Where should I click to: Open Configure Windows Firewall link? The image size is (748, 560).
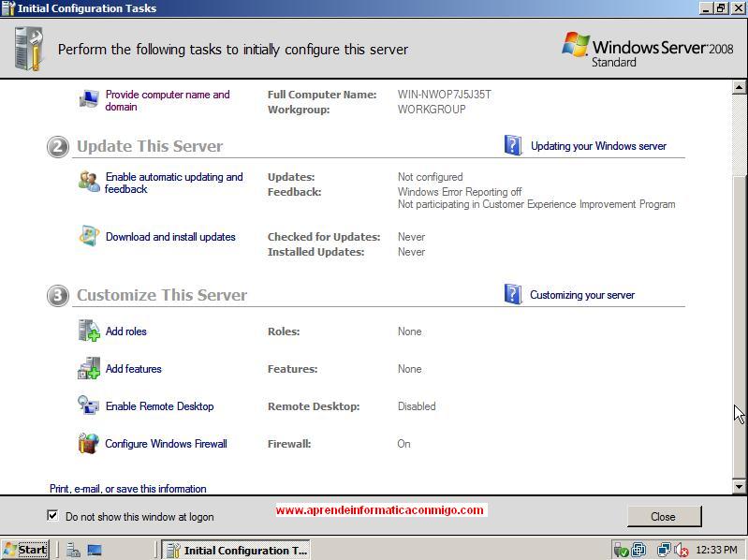(x=166, y=444)
